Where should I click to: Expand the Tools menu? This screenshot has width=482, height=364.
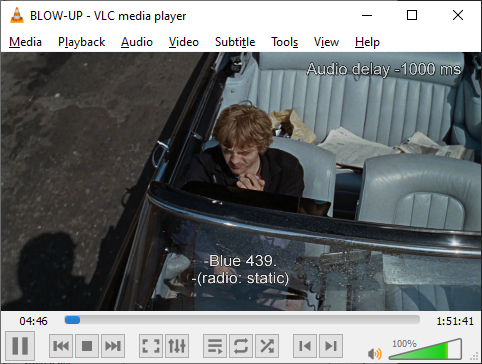coord(284,42)
